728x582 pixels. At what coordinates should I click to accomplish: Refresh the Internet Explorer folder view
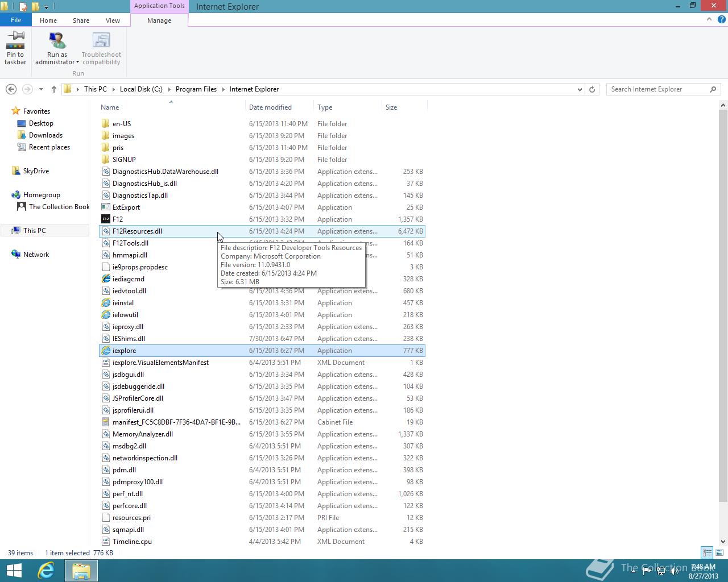pyautogui.click(x=592, y=89)
